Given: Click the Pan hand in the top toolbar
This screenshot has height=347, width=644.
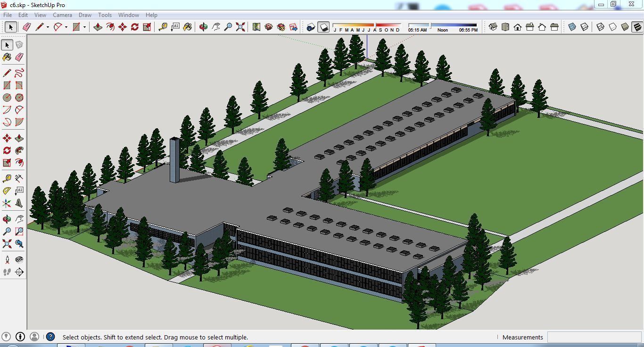Looking at the screenshot, I should (x=216, y=27).
